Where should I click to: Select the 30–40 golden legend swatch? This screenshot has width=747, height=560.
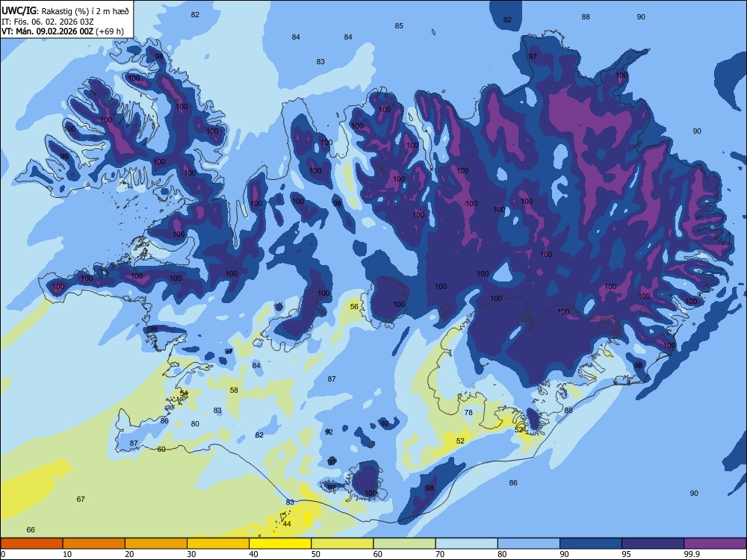[218, 544]
